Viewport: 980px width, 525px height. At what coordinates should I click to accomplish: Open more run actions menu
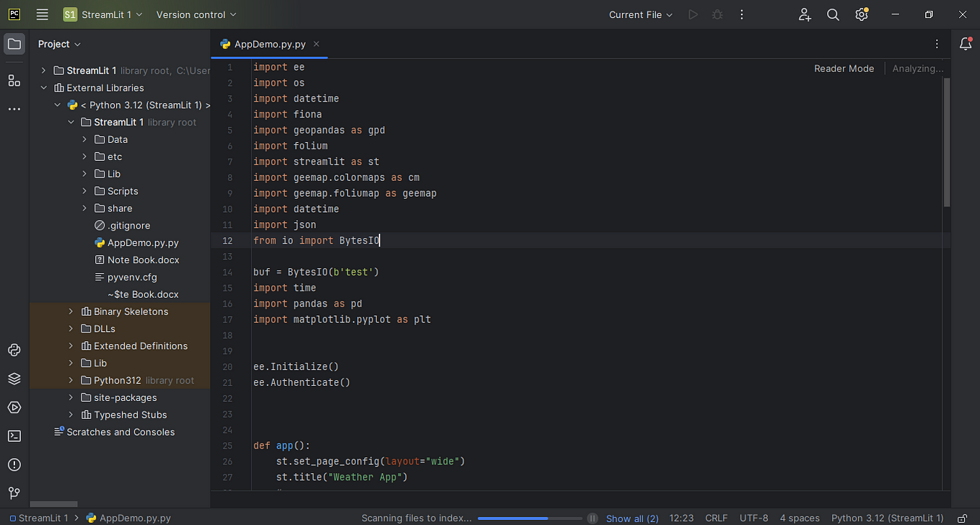[742, 14]
